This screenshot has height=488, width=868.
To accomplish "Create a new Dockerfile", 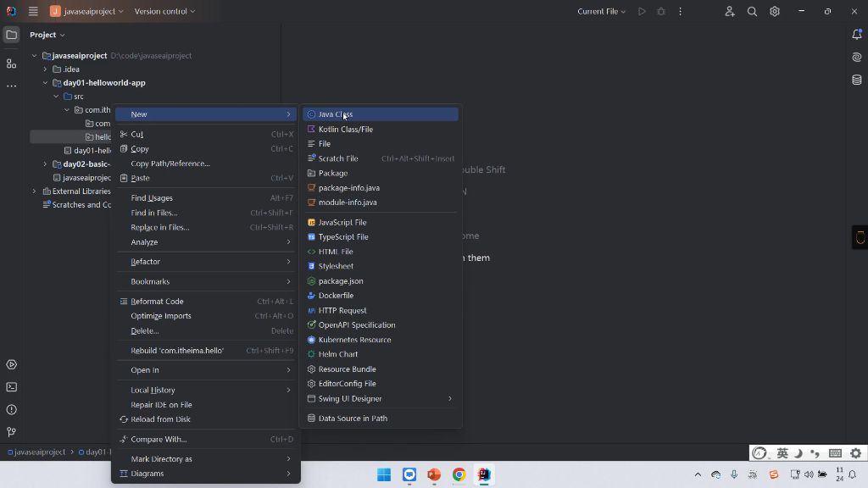I will point(381,296).
